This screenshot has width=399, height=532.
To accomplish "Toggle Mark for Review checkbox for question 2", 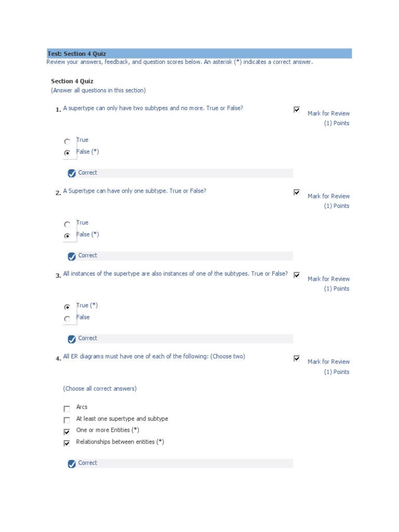I will tap(297, 192).
